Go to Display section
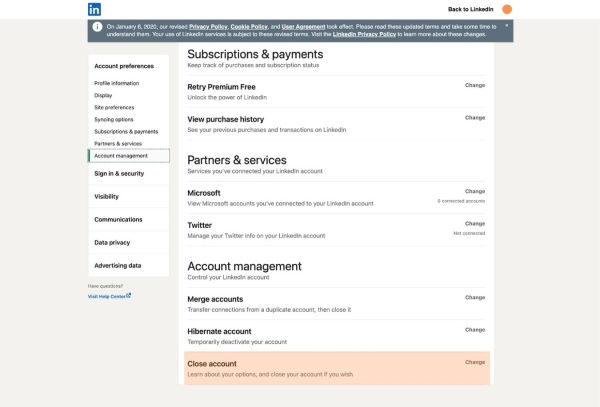The width and height of the screenshot is (600, 407). pos(103,95)
